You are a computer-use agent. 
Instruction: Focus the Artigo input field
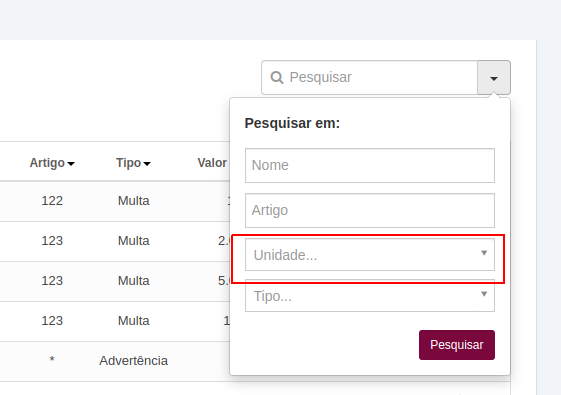tap(370, 210)
